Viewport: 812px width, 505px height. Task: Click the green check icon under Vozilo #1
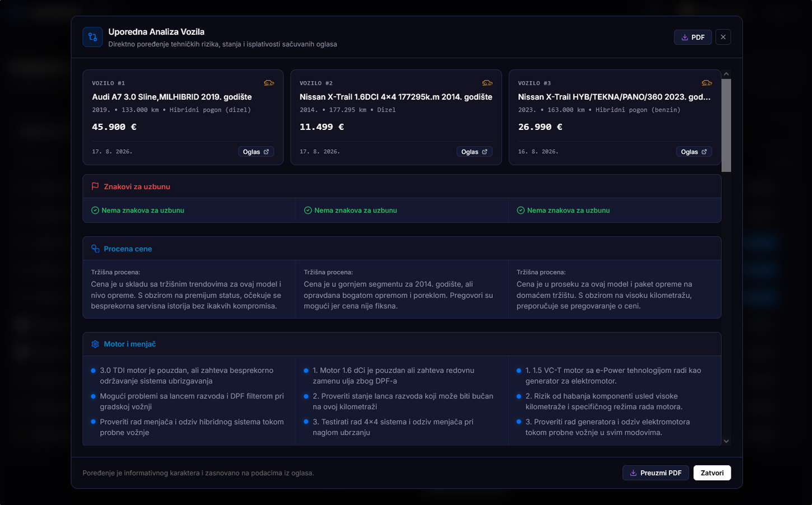95,211
